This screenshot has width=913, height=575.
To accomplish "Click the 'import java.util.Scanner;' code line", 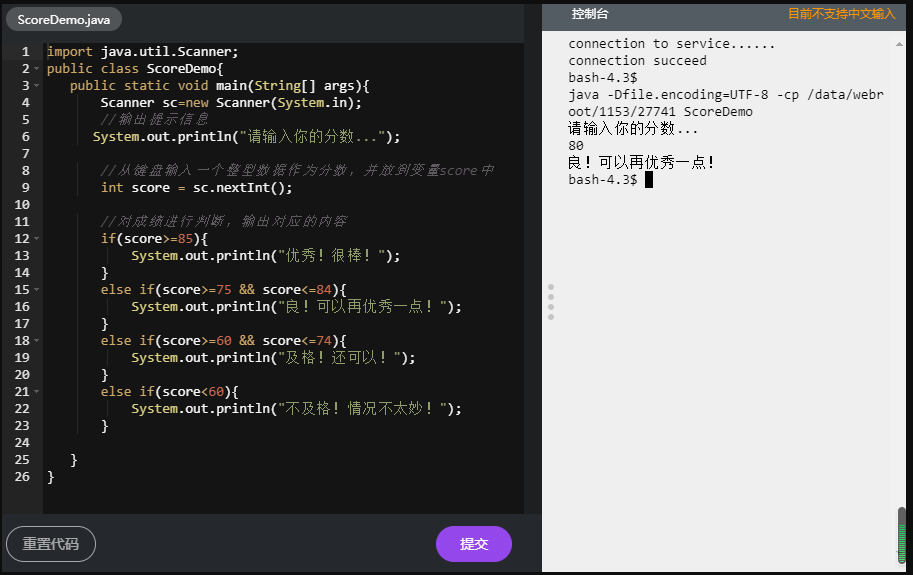I will (143, 52).
